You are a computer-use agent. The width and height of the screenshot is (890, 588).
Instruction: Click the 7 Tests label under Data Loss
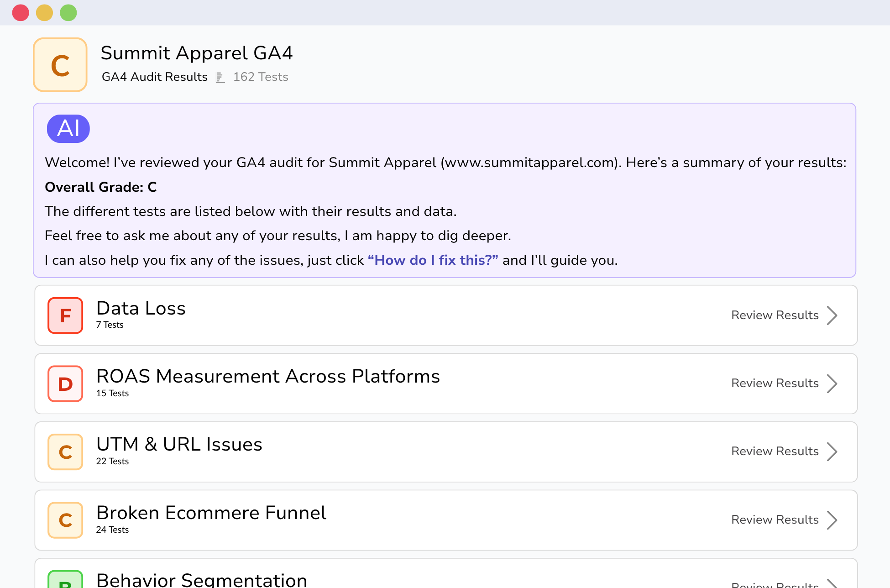pos(110,325)
